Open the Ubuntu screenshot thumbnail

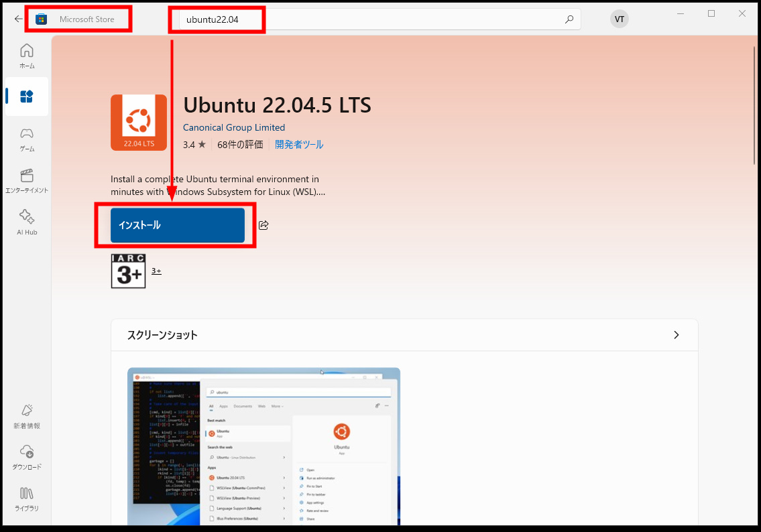coord(264,446)
